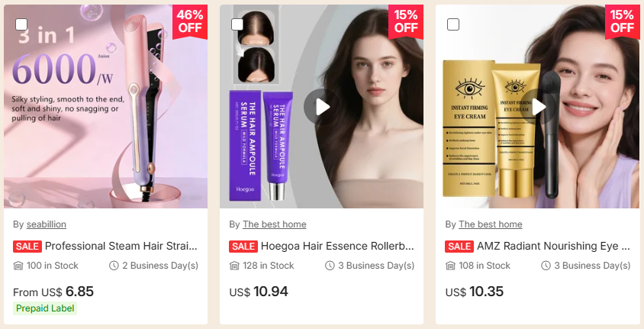Check the AMZ Radiant Eye cream checkbox
This screenshot has height=329, width=644.
[x=453, y=24]
